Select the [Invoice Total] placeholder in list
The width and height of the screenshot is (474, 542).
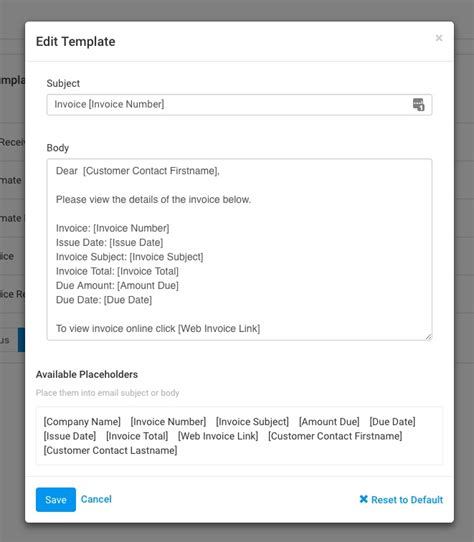[137, 436]
